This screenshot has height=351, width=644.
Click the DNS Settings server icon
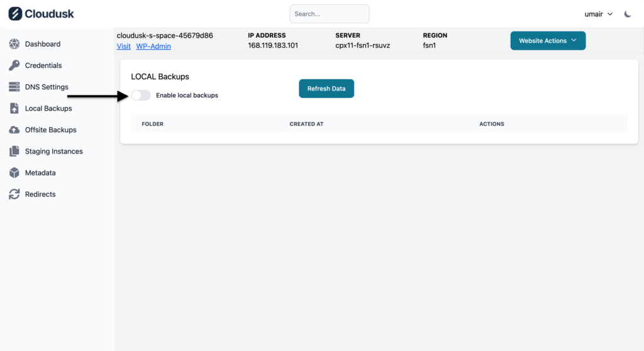click(x=14, y=87)
